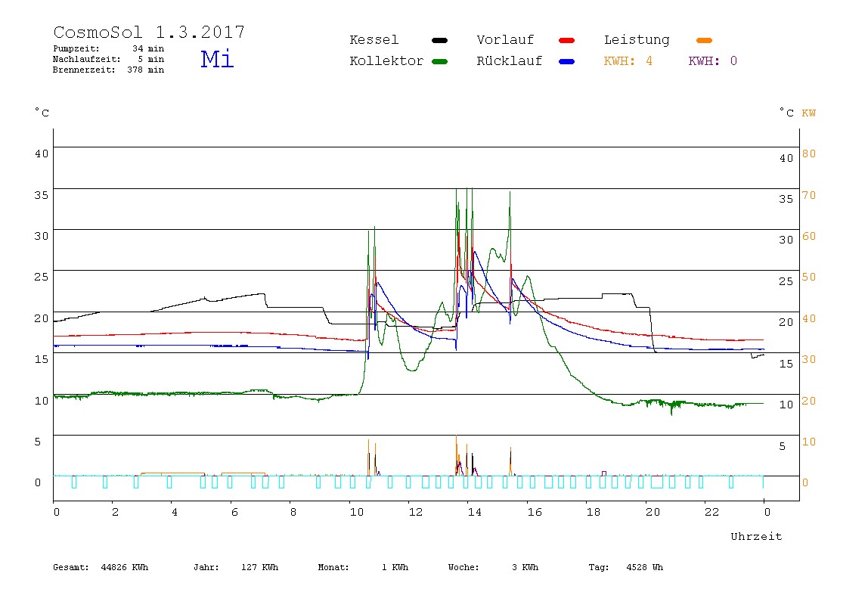The image size is (868, 614).
Task: Click the Kollektor legend label
Action: pos(386,61)
